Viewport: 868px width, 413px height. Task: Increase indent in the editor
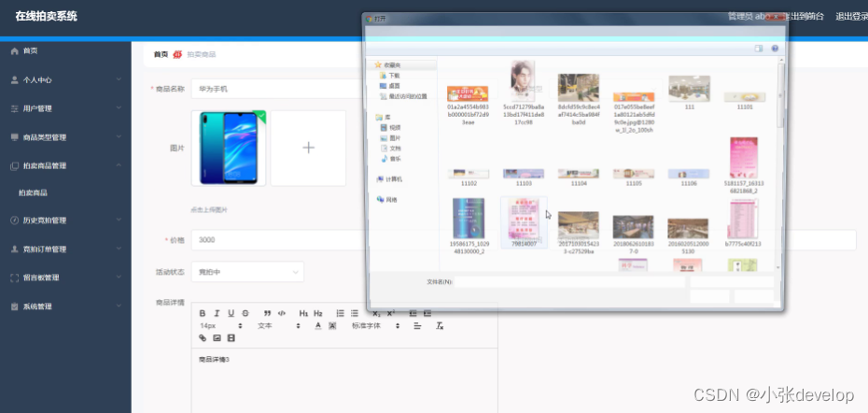pos(427,313)
